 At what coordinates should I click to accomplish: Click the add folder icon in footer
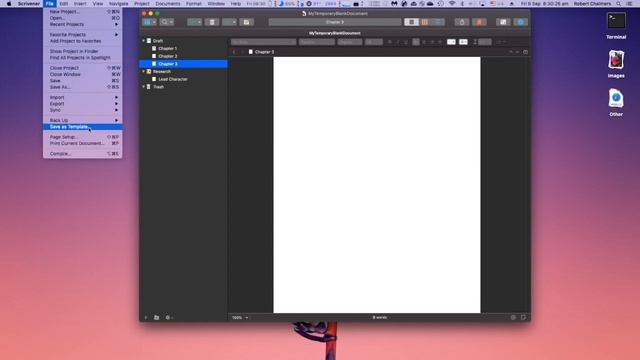(157, 318)
